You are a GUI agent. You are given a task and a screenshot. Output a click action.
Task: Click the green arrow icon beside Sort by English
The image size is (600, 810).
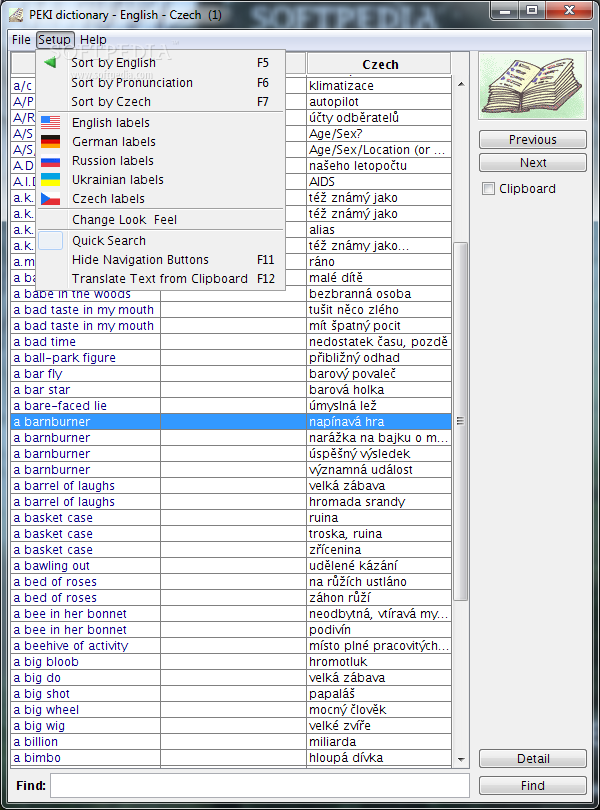pyautogui.click(x=50, y=63)
